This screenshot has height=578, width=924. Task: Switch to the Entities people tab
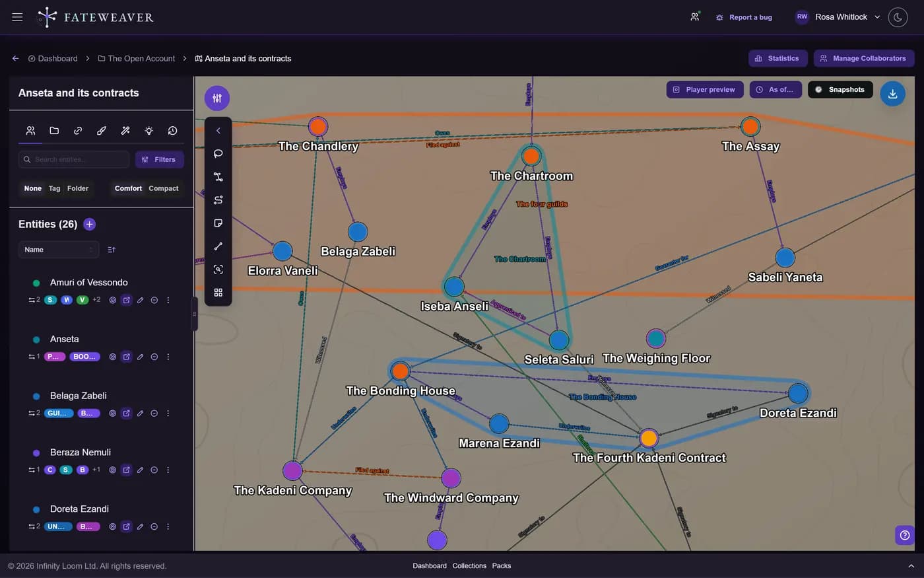tap(30, 131)
